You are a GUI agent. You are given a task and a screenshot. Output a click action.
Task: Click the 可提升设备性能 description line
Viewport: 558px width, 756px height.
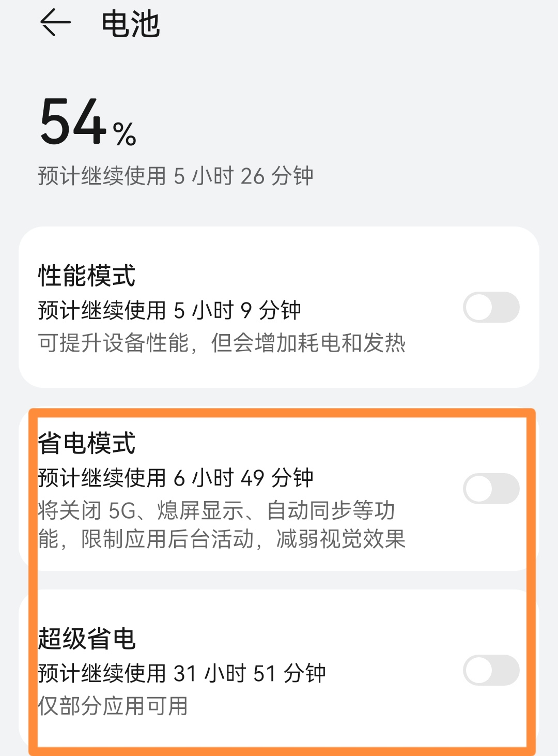222,343
